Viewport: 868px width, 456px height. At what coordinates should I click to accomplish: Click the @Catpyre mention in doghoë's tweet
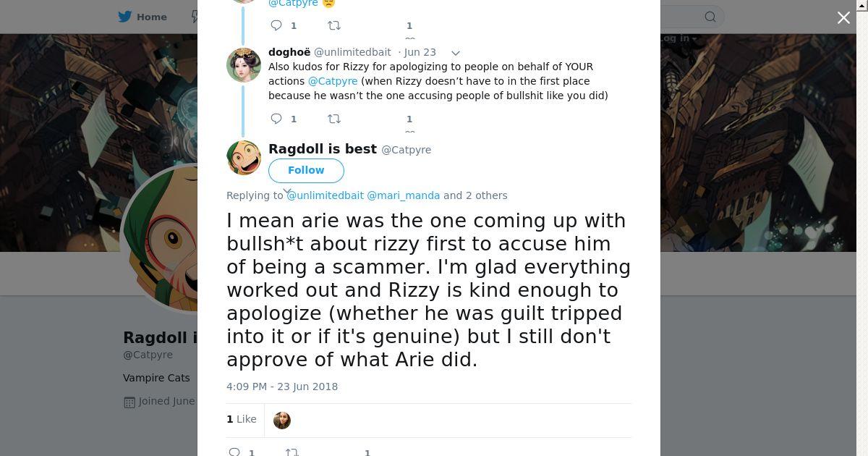(333, 81)
